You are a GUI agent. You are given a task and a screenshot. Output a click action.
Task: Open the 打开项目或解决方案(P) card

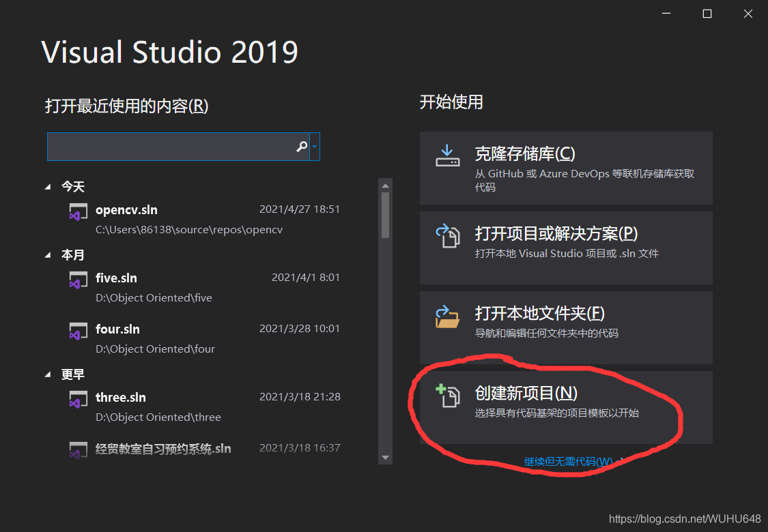(566, 248)
